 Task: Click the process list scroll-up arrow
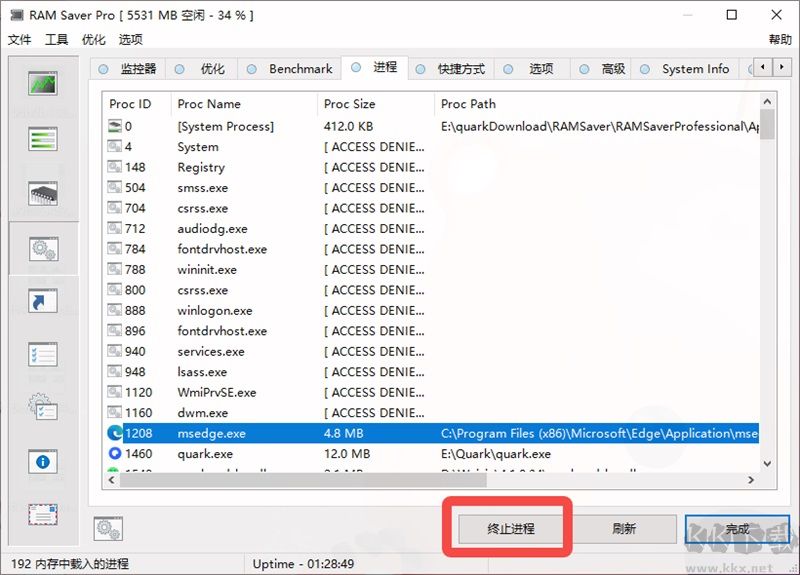pyautogui.click(x=767, y=102)
